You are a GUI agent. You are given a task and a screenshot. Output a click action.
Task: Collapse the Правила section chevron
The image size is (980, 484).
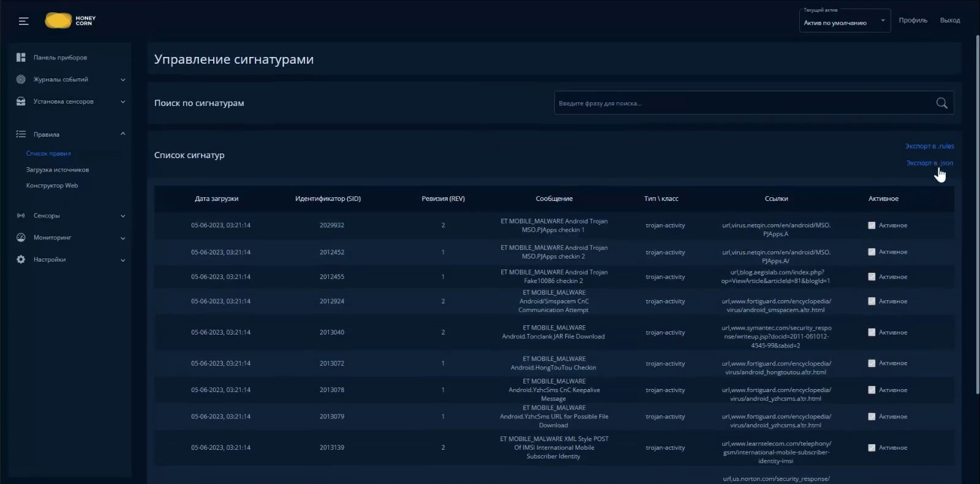tap(123, 134)
